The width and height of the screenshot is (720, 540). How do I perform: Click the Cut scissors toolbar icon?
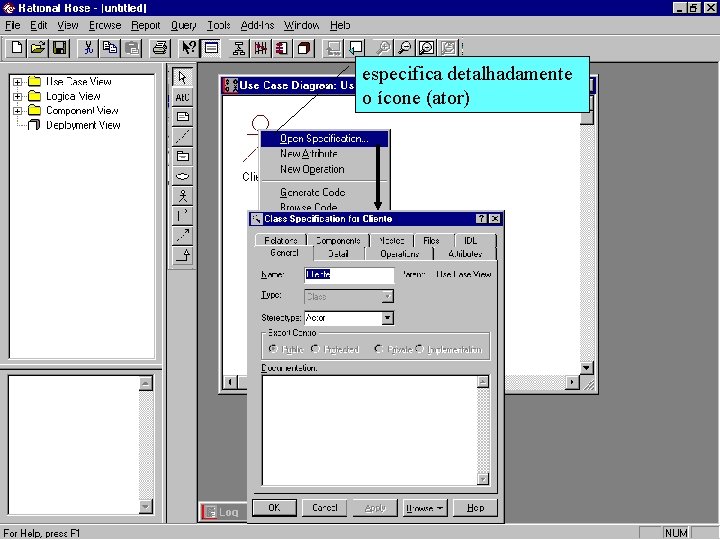pos(88,48)
